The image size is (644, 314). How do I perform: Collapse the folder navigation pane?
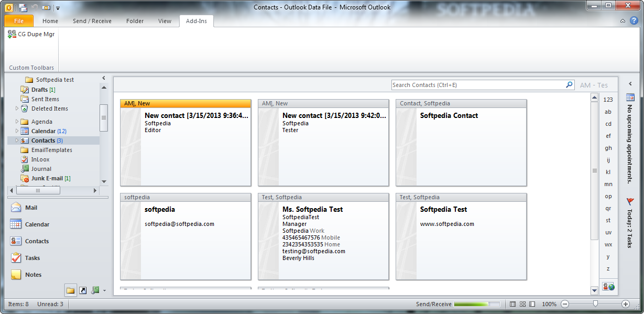[x=103, y=78]
